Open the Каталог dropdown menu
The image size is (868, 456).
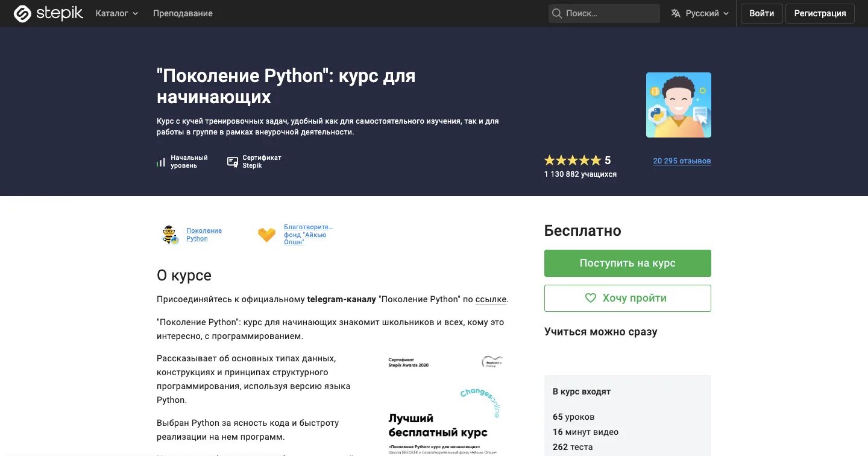click(x=116, y=13)
